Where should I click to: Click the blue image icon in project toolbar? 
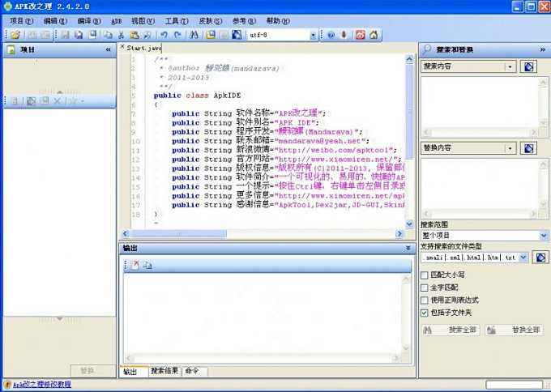31,101
